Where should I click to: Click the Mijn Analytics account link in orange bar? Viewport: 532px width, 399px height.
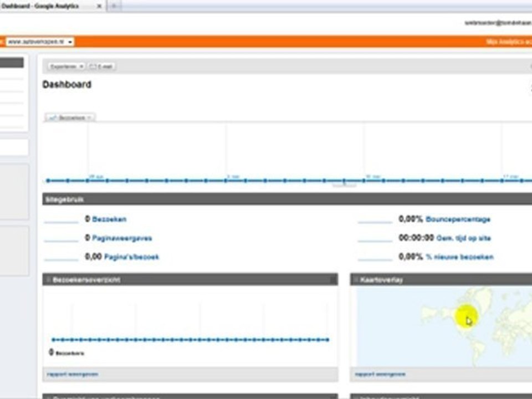pos(509,42)
